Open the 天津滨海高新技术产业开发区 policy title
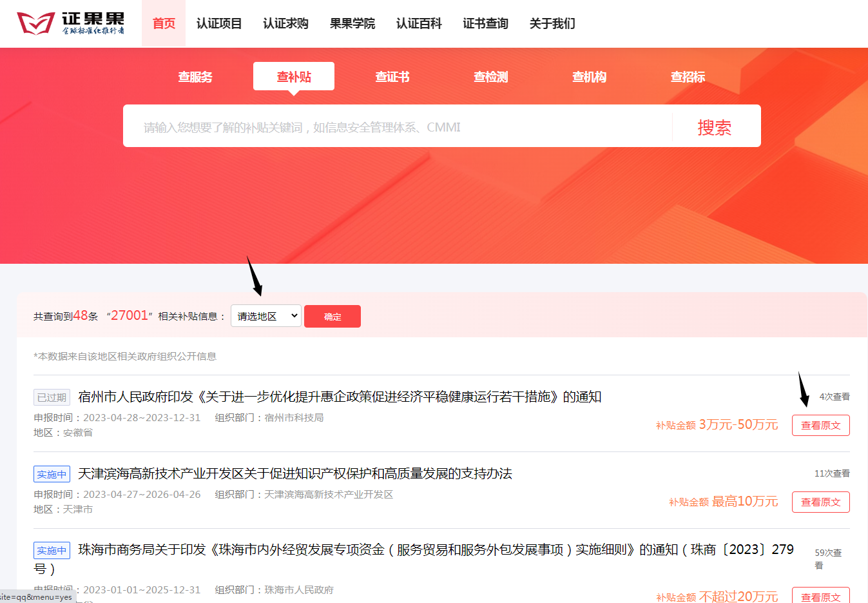This screenshot has width=868, height=603. click(294, 474)
